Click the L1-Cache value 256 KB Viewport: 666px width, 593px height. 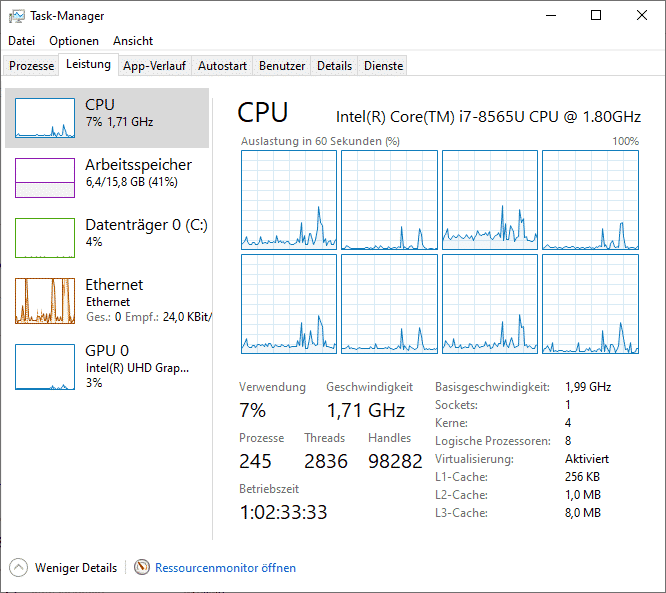(x=582, y=477)
